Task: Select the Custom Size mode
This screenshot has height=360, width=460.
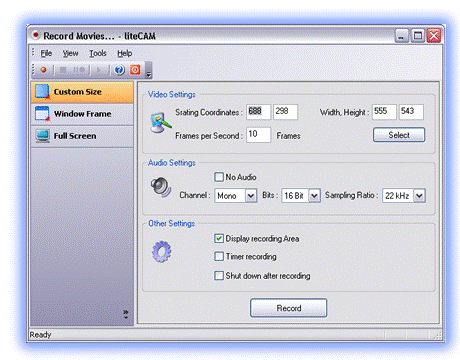Action: click(82, 92)
